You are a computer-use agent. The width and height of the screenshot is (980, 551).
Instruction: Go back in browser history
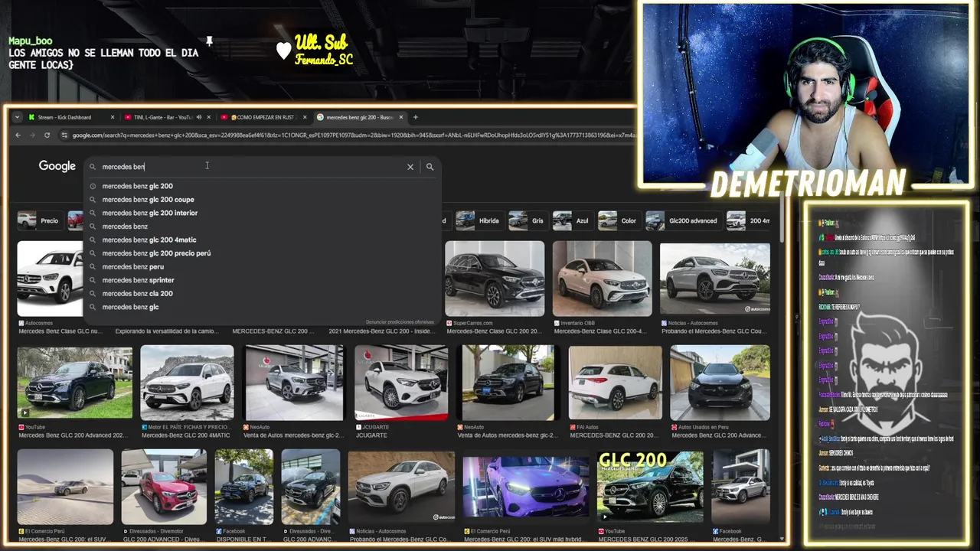(18, 135)
